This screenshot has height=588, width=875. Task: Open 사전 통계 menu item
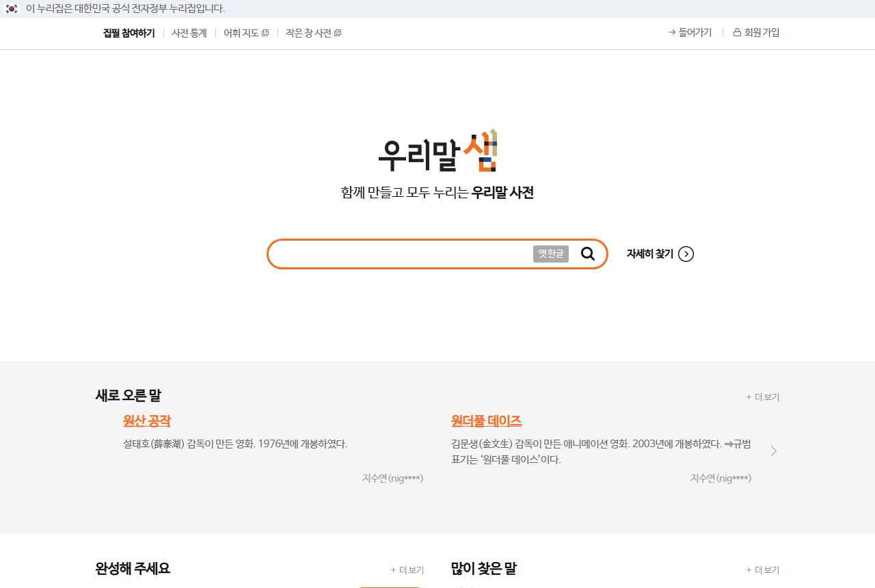pyautogui.click(x=189, y=33)
